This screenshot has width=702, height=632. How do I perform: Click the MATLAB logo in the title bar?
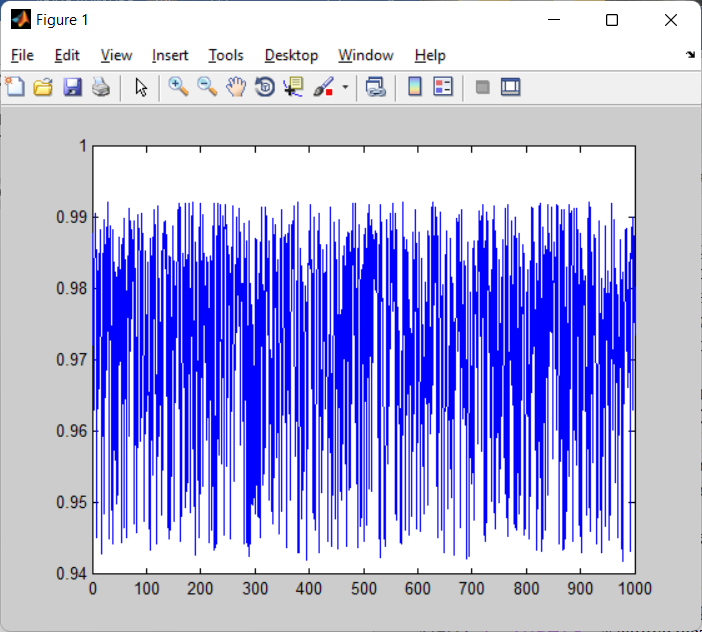point(21,20)
